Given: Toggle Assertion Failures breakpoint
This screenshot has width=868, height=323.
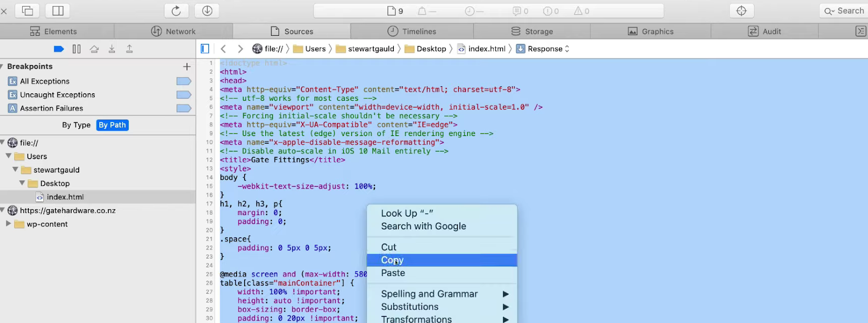Looking at the screenshot, I should coord(184,108).
